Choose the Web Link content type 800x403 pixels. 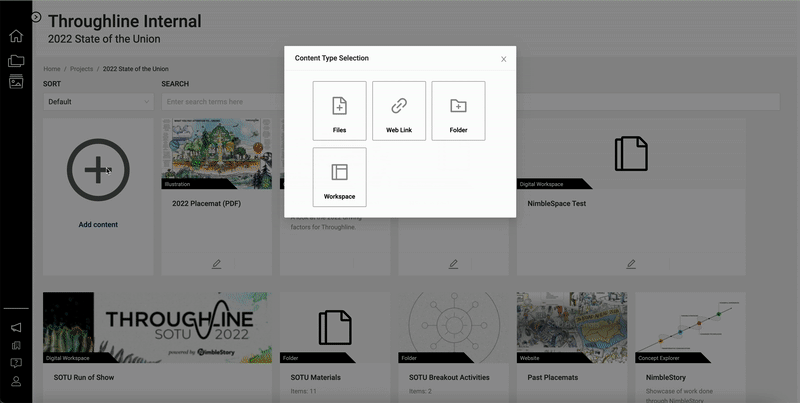pyautogui.click(x=399, y=110)
